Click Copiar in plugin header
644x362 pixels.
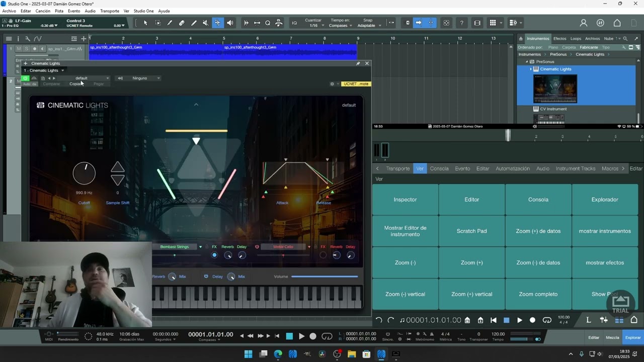click(75, 84)
